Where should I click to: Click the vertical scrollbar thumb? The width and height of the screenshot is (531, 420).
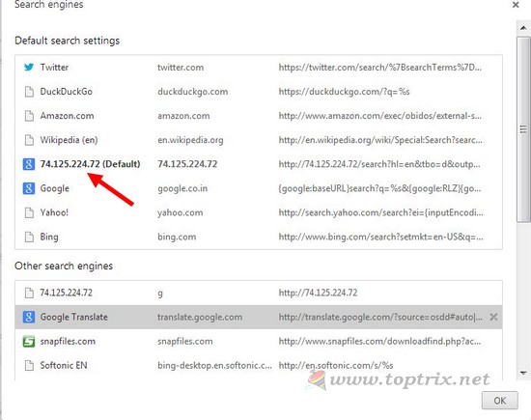coord(523,129)
